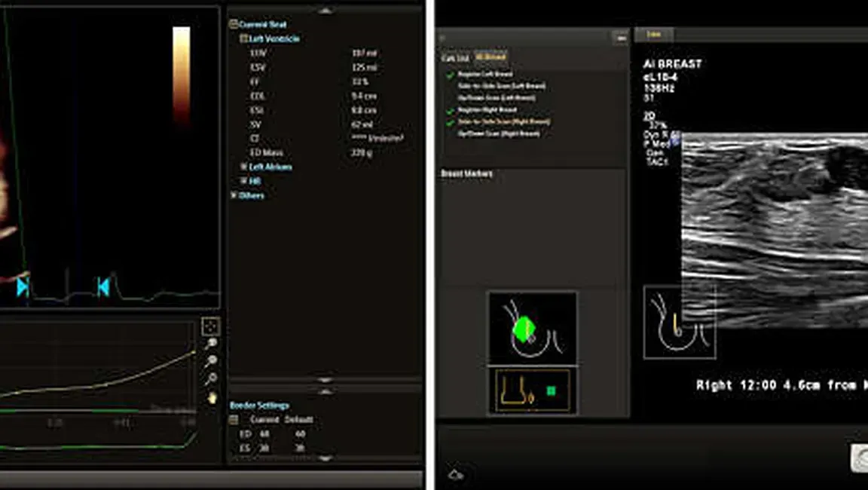Click the color scale bar in the heart view
The height and width of the screenshot is (490, 868).
pos(182,75)
